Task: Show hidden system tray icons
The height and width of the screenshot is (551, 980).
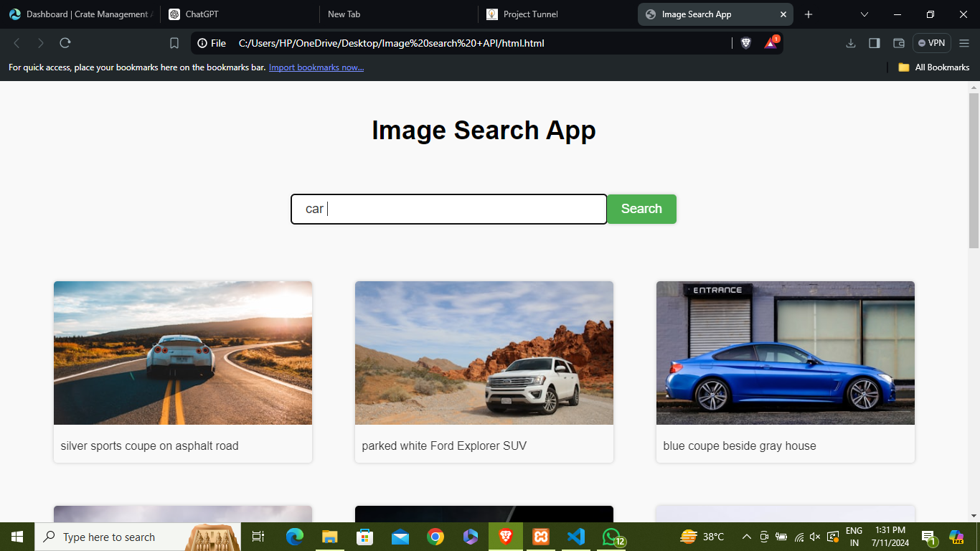Action: 746,537
